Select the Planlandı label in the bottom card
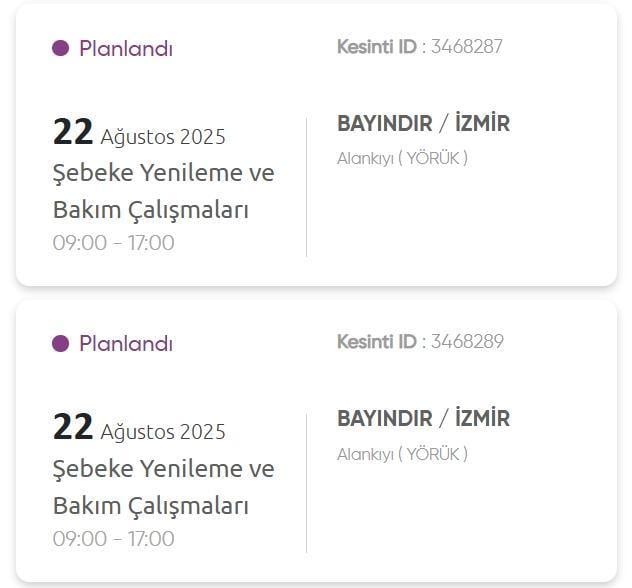Image resolution: width=632 pixels, height=588 pixels. [125, 343]
